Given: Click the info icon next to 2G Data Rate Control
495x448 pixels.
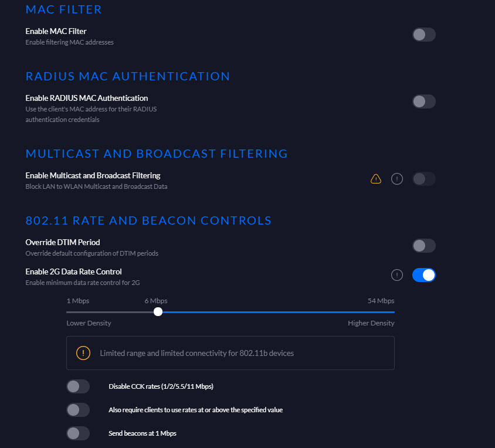Looking at the screenshot, I should click(x=397, y=275).
